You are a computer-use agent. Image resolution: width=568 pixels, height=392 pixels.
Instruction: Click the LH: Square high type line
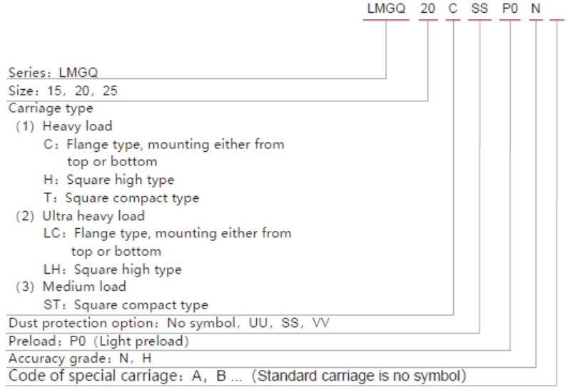tap(112, 269)
